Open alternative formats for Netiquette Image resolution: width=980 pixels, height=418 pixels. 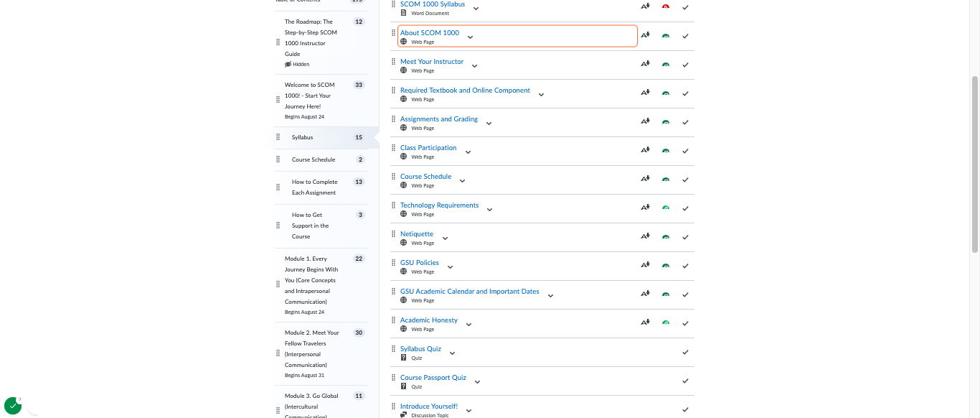pyautogui.click(x=645, y=236)
